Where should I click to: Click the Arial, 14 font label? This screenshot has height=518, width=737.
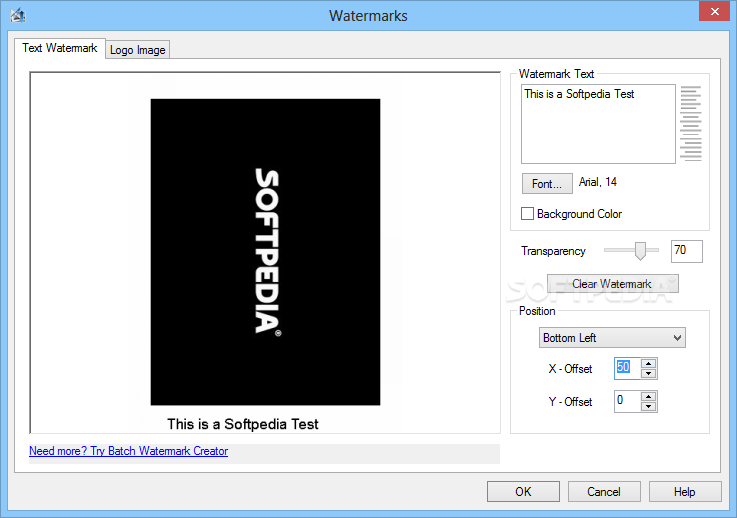pyautogui.click(x=597, y=182)
